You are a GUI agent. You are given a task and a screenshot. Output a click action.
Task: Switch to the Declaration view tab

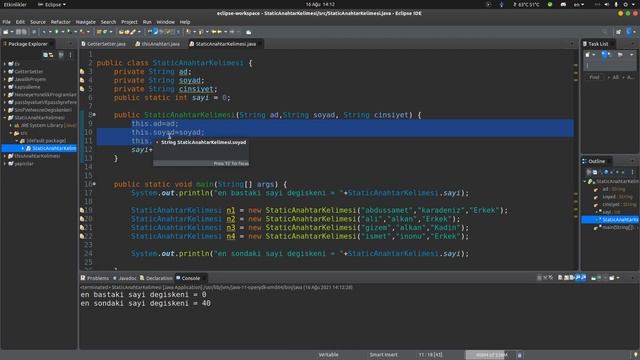pos(156,278)
